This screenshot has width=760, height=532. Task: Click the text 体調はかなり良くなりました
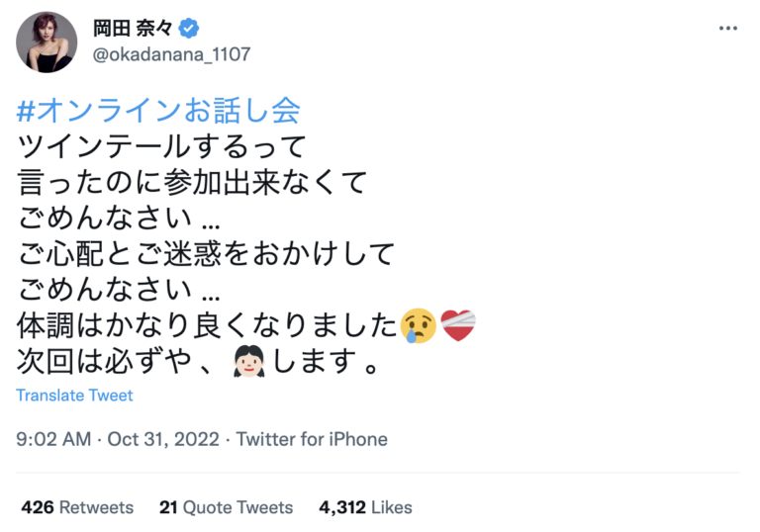(207, 325)
